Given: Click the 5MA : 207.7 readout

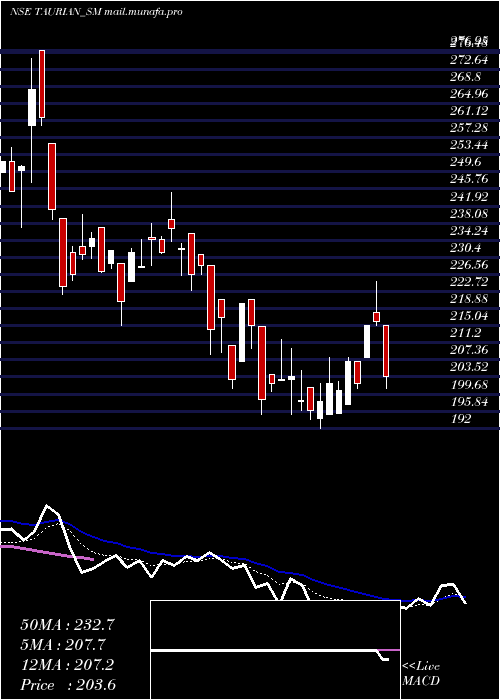Looking at the screenshot, I should tap(63, 645).
